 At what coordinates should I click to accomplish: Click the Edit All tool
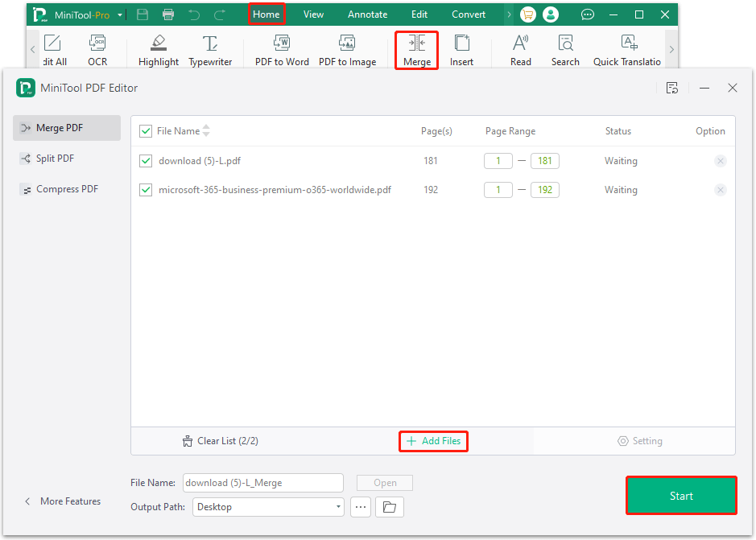coord(54,50)
